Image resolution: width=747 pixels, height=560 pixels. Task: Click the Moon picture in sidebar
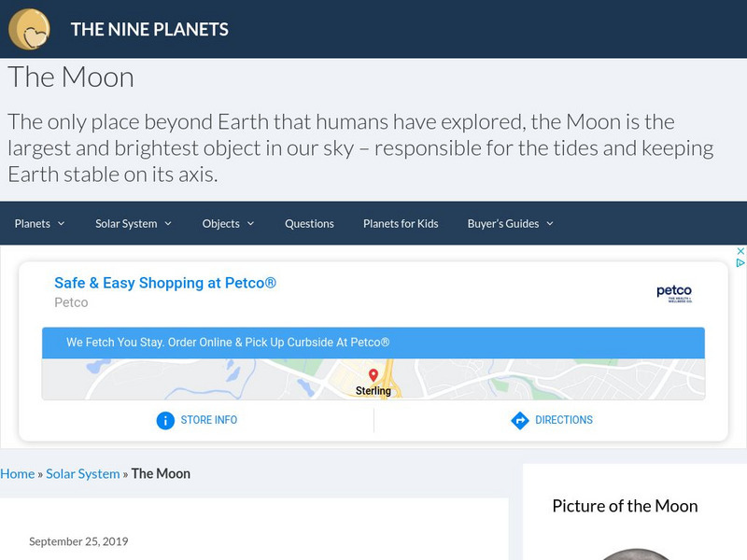pos(635,553)
